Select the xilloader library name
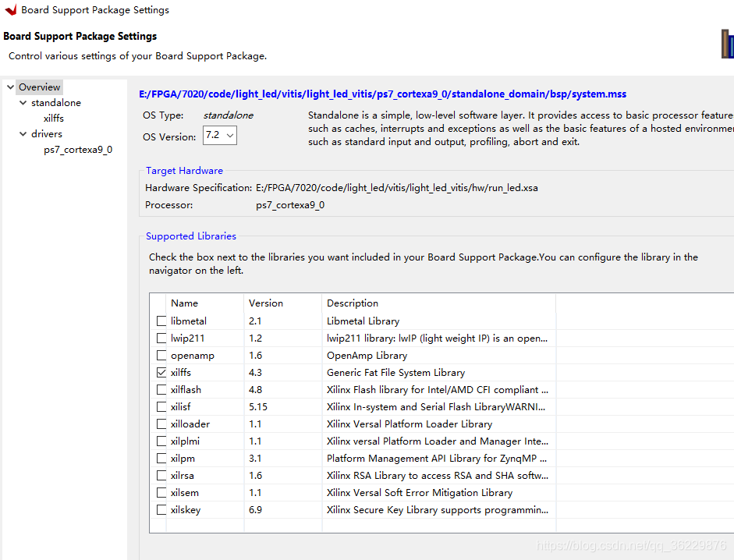The image size is (734, 560). point(190,424)
